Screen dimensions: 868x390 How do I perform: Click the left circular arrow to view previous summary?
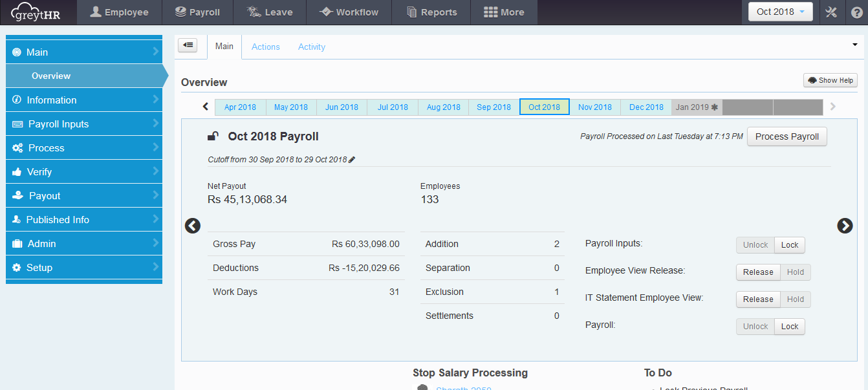[x=192, y=226]
